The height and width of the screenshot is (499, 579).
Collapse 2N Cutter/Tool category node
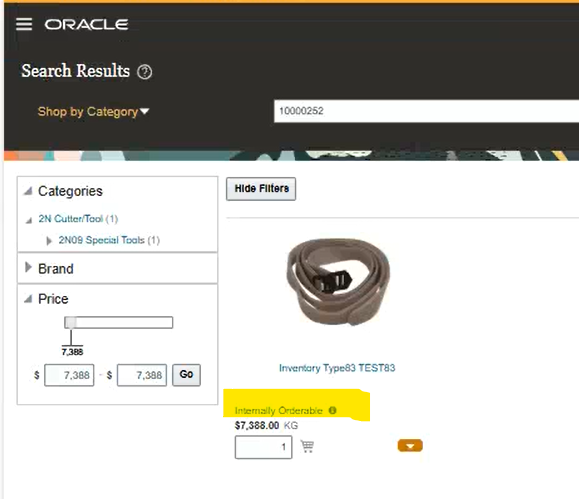pos(29,221)
